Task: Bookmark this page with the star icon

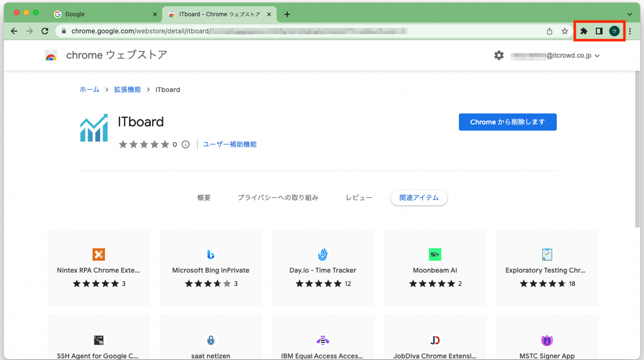Action: pos(565,31)
